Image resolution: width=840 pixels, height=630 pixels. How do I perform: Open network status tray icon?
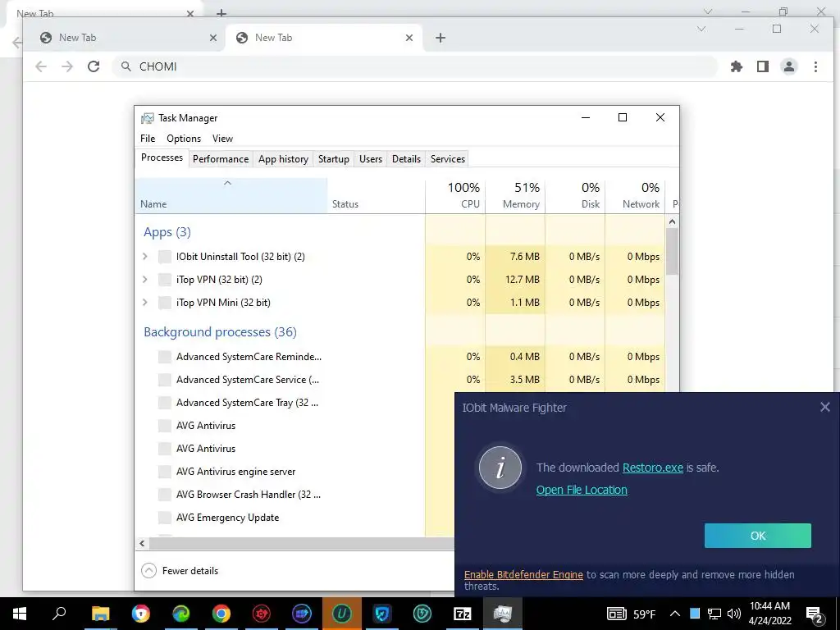[x=714, y=614]
